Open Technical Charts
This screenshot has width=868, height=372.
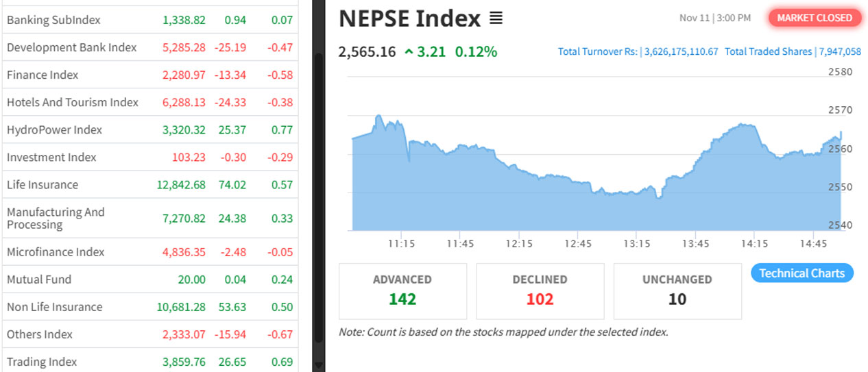(801, 273)
